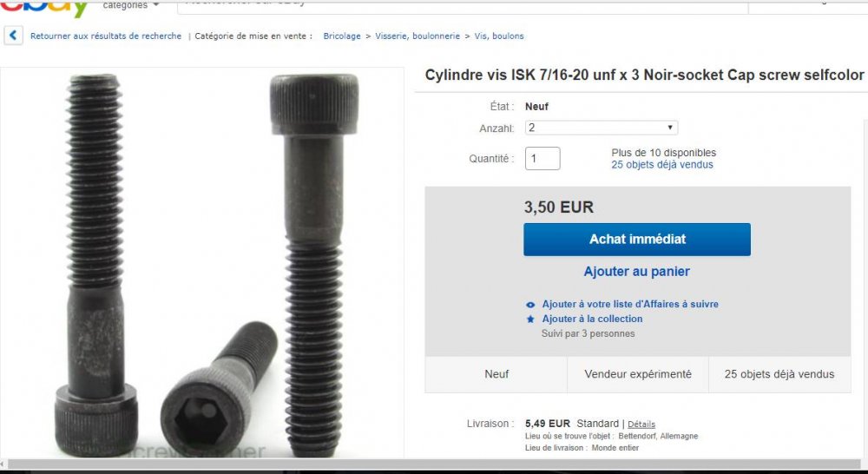The image size is (868, 474).
Task: Click Ajouter au panier
Action: tap(636, 272)
